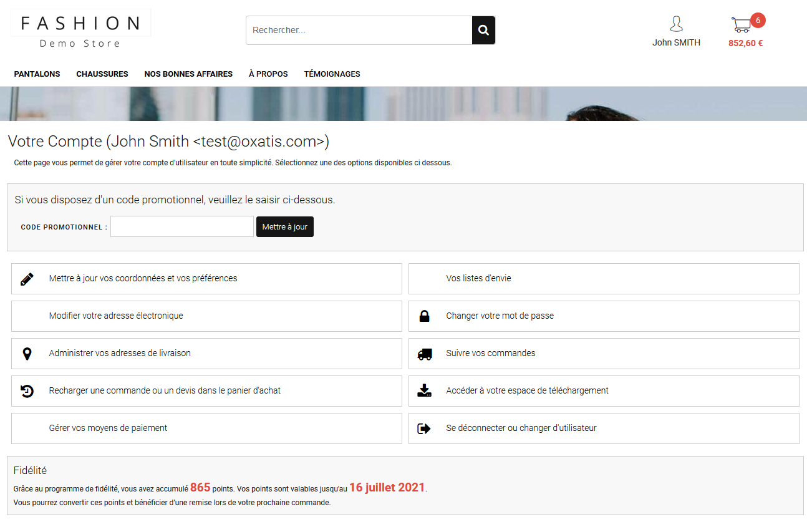Viewport: 807px width, 532px height.
Task: Click the 865 loyalty points value
Action: pos(200,488)
